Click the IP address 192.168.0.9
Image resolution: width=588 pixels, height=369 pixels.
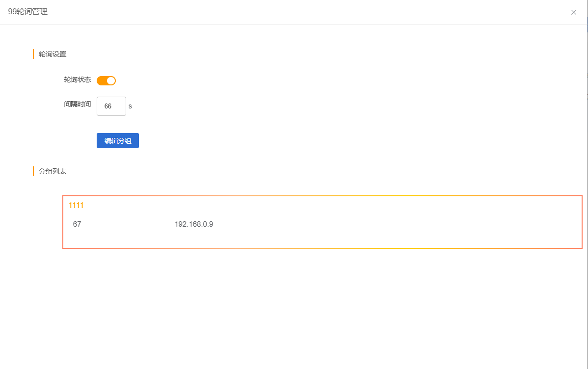(x=194, y=224)
